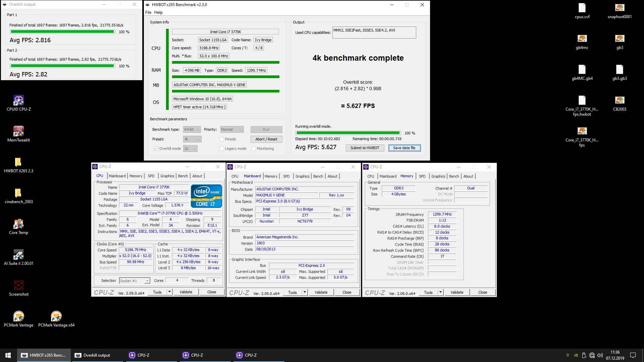
Task: Click the Used CPU capabilities text box
Action: [x=374, y=33]
